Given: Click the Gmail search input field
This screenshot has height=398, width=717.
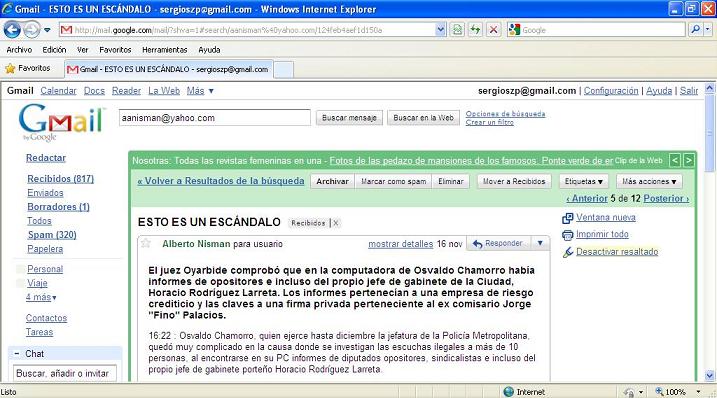Looking at the screenshot, I should (x=214, y=118).
